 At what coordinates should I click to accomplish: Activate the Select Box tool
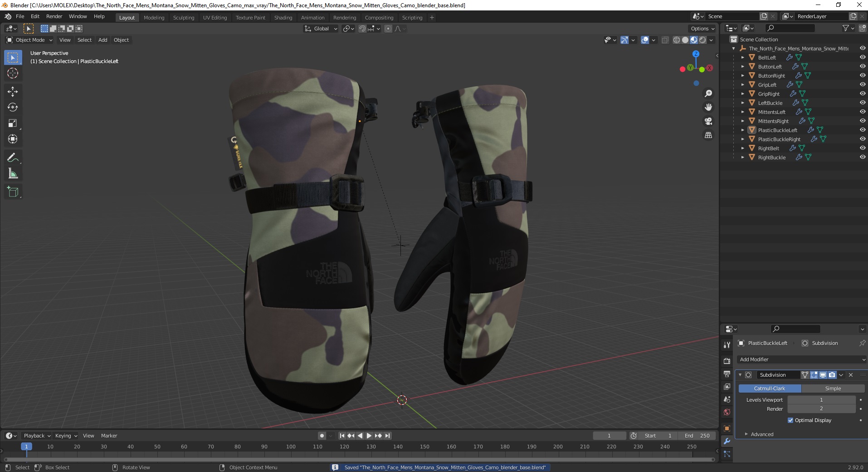[13, 58]
